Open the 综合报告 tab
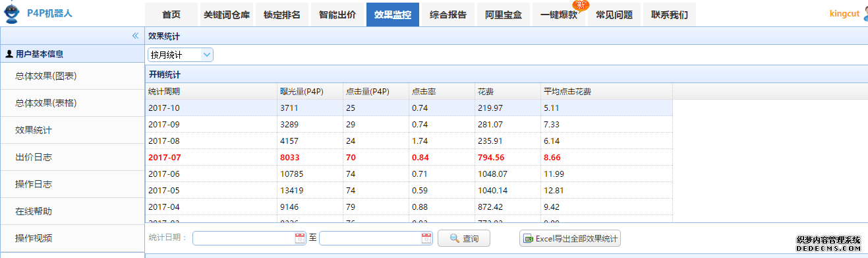Viewport: 868px width, 258px height. click(x=448, y=15)
